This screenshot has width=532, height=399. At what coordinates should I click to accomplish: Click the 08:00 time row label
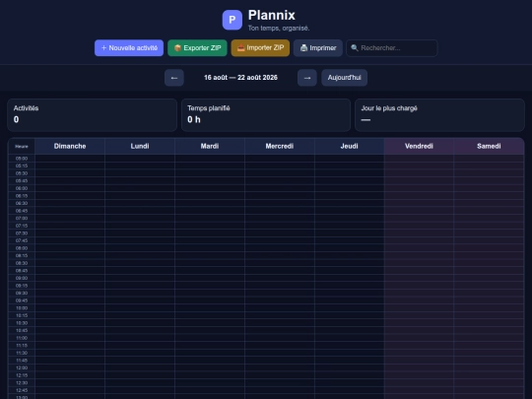pos(22,248)
